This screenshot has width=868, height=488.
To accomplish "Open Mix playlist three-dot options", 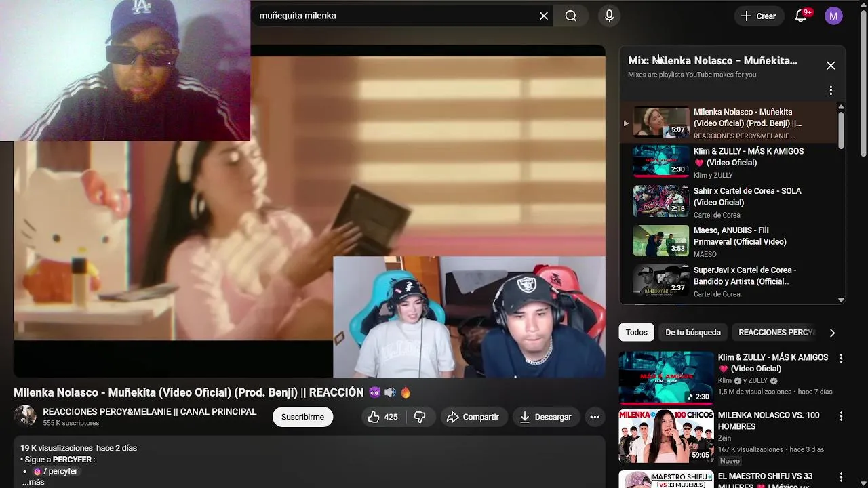I will [x=831, y=90].
